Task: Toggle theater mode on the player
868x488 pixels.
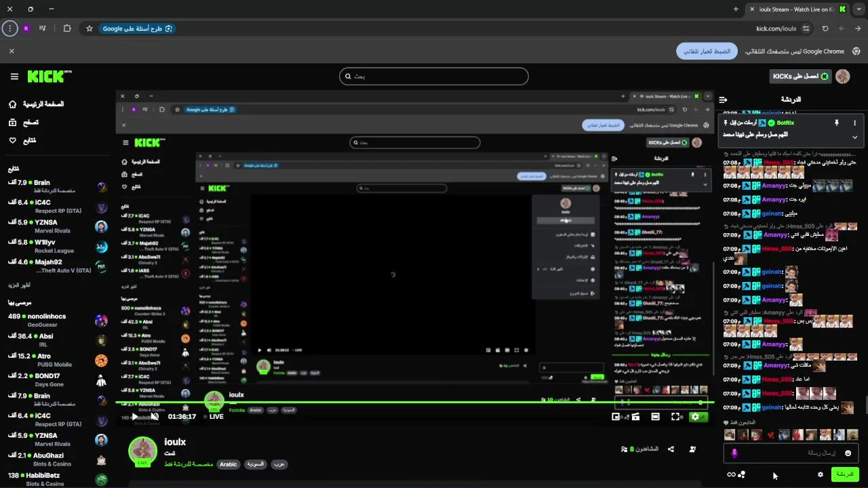Action: click(x=655, y=417)
